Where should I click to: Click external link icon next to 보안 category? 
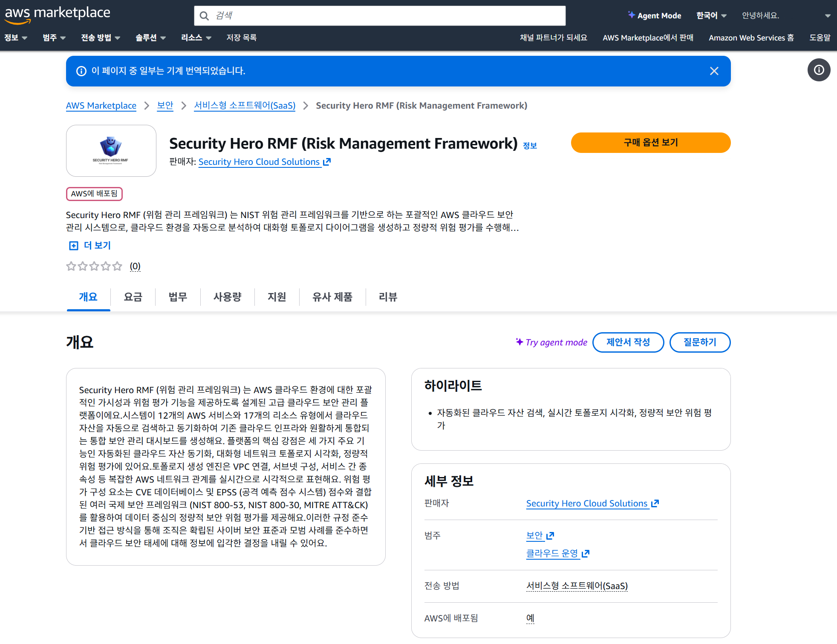click(550, 536)
